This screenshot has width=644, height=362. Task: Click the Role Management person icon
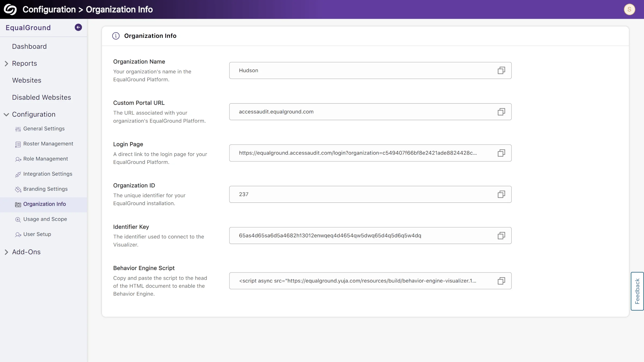point(18,159)
